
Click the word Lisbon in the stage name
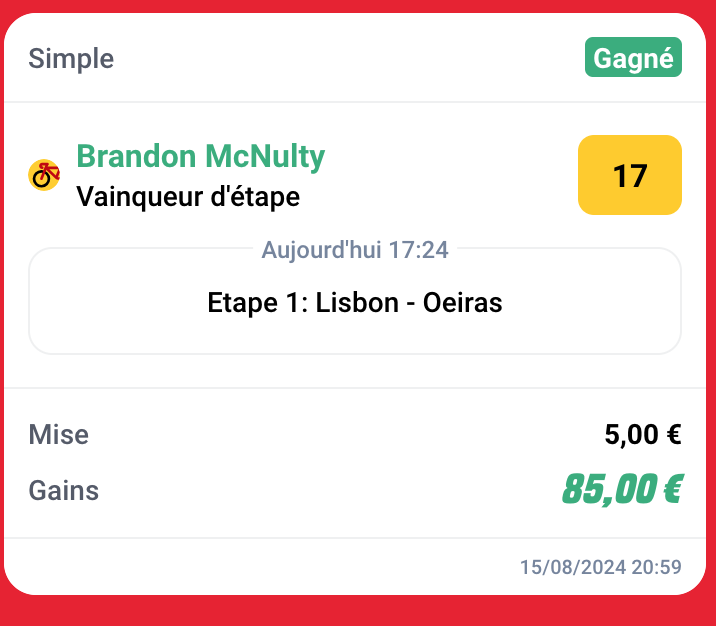click(x=357, y=302)
